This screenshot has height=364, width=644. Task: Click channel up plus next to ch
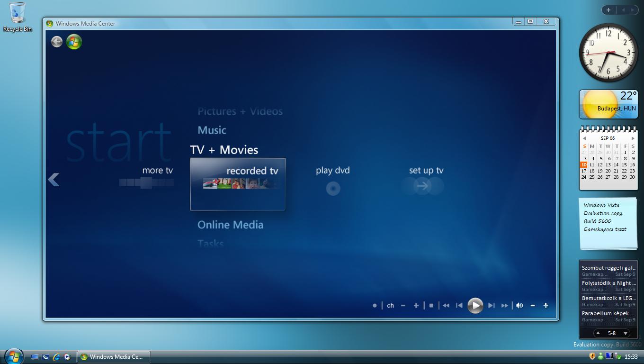(416, 306)
